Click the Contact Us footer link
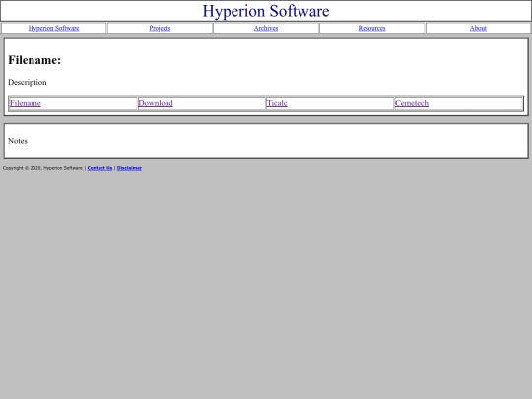Image resolution: width=532 pixels, height=399 pixels. 100,168
